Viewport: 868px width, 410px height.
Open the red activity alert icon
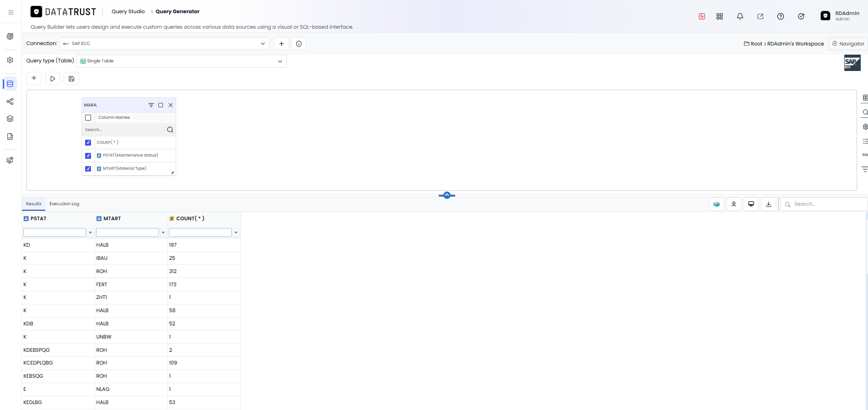(702, 16)
